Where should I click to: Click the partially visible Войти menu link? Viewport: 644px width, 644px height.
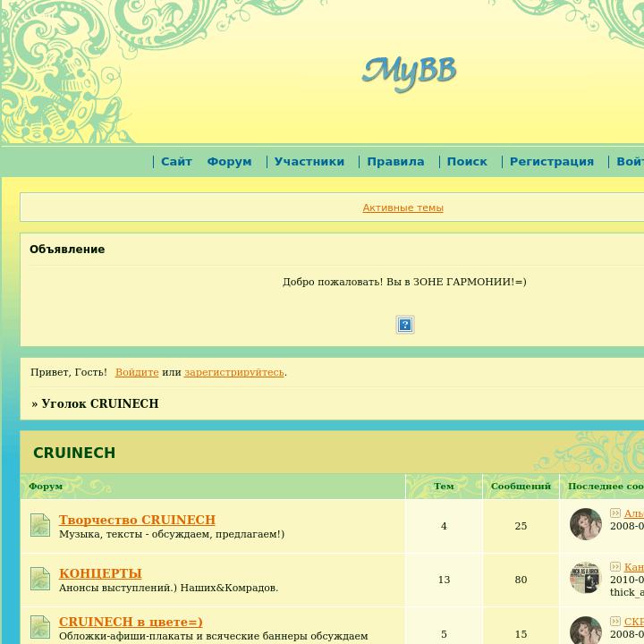pyautogui.click(x=630, y=162)
